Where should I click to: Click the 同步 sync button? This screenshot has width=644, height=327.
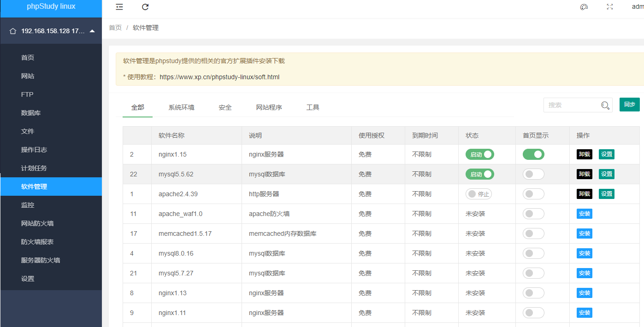click(x=629, y=105)
